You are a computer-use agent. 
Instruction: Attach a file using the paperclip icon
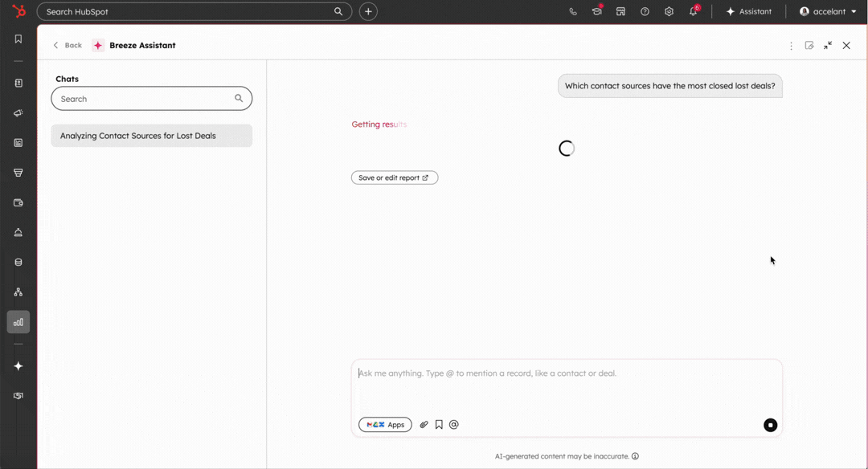pyautogui.click(x=424, y=424)
